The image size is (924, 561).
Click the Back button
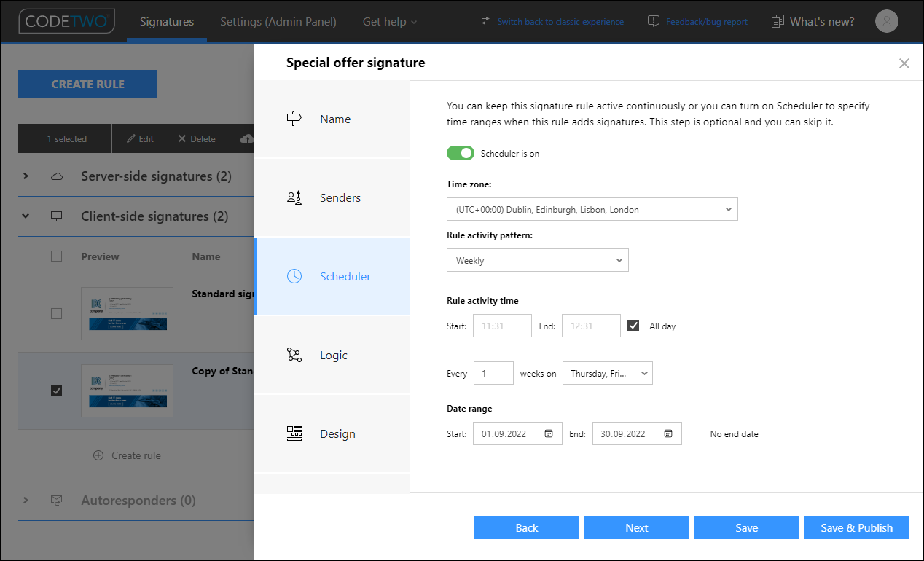pos(527,527)
